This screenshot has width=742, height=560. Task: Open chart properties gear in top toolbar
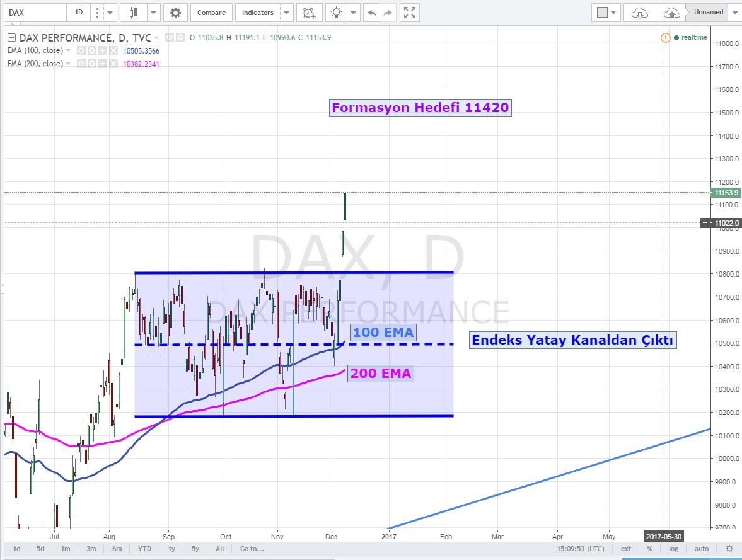coord(175,13)
